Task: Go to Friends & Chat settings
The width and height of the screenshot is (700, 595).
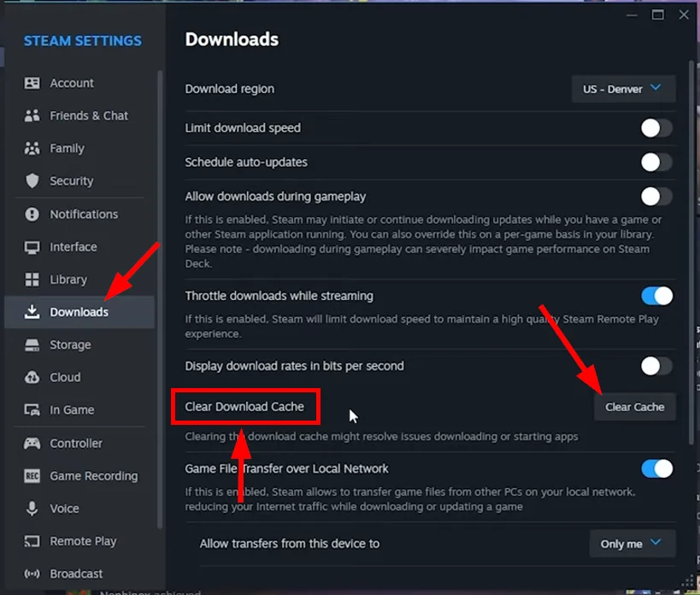Action: tap(79, 115)
